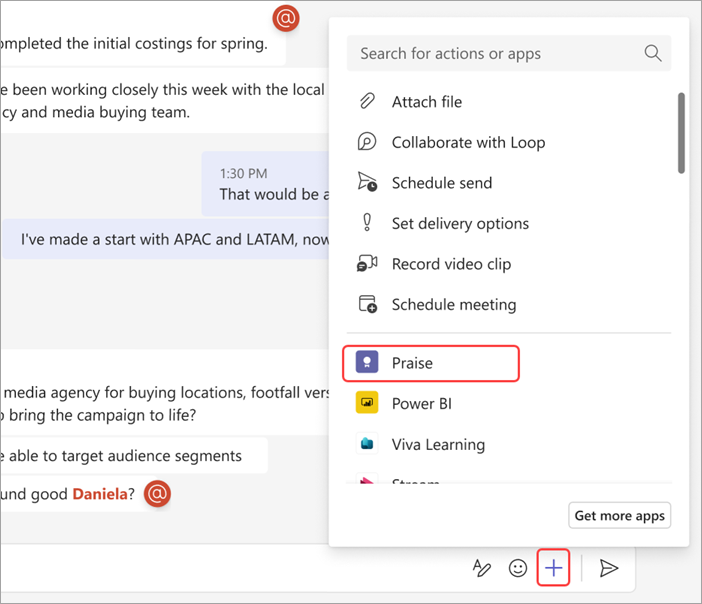The height and width of the screenshot is (604, 702).
Task: Toggle the plus actions and apps button
Action: [x=554, y=569]
